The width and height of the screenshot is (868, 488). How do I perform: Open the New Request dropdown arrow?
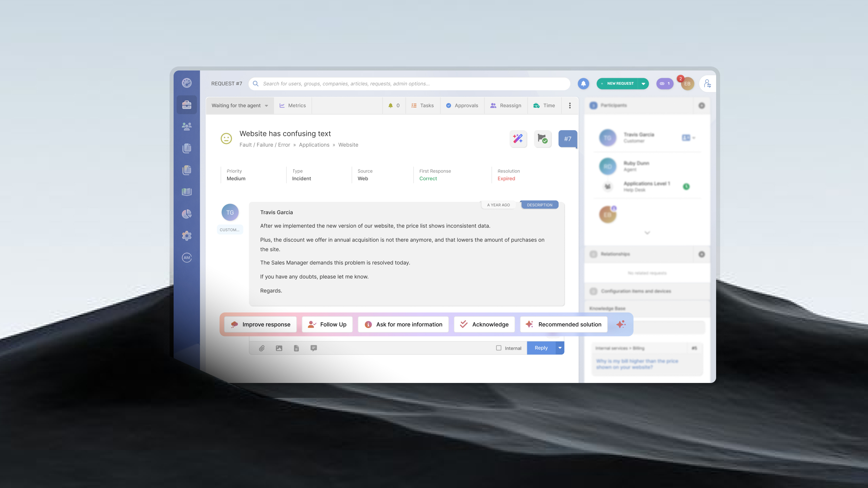643,84
